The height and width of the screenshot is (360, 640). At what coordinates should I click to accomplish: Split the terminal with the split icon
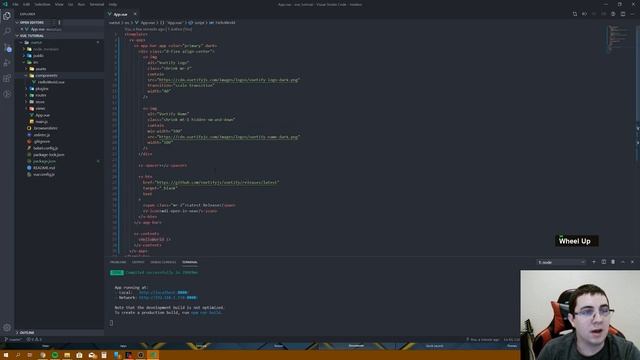pos(604,262)
